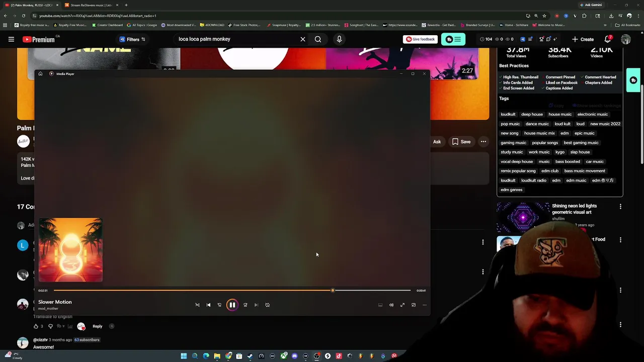Viewport: 644px width, 362px height.
Task: Open more options in Media Player
Action: (424, 305)
